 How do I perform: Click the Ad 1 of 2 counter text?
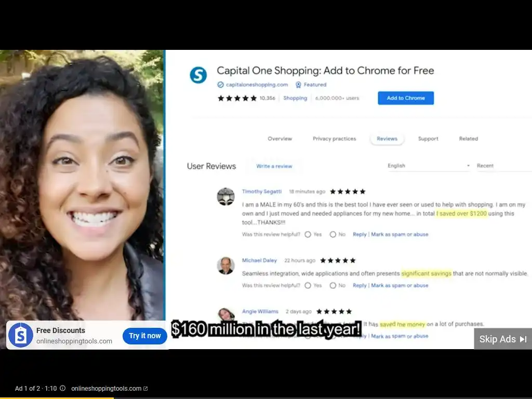click(28, 389)
